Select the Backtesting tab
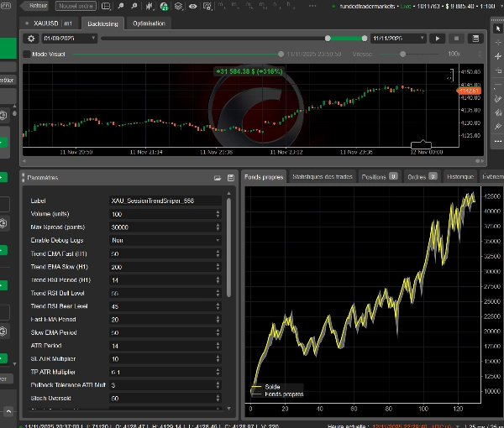This screenshot has height=428, width=504. tap(102, 23)
